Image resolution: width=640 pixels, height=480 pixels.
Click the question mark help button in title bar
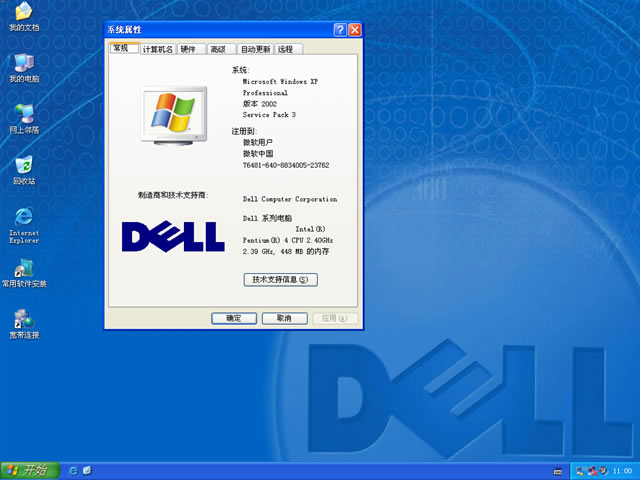tap(340, 30)
